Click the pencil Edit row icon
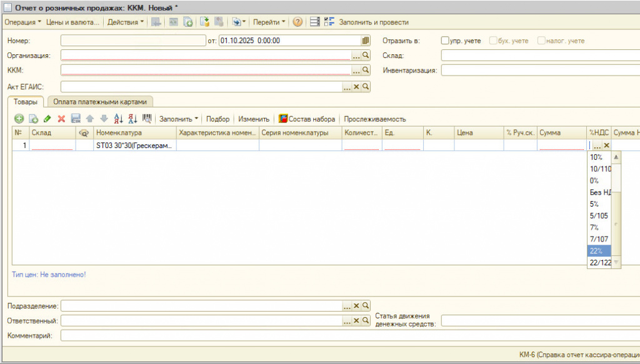640x364 pixels. tap(47, 119)
